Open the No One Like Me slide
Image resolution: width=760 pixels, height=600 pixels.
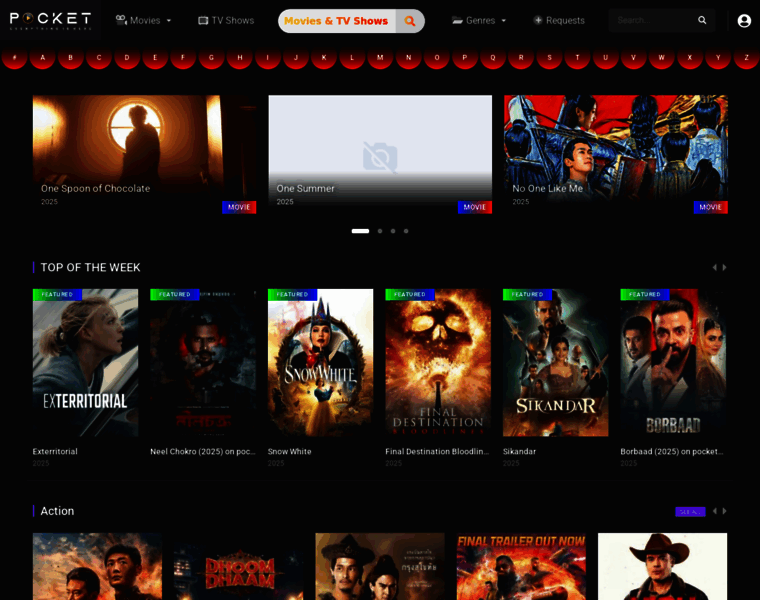point(616,154)
